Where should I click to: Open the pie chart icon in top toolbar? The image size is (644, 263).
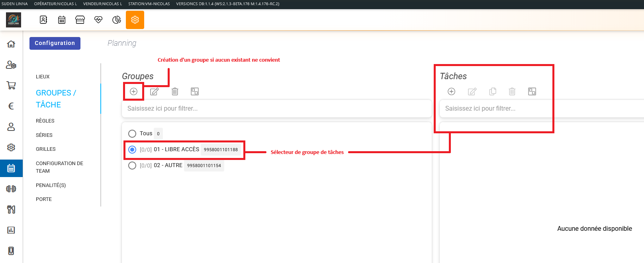click(117, 20)
